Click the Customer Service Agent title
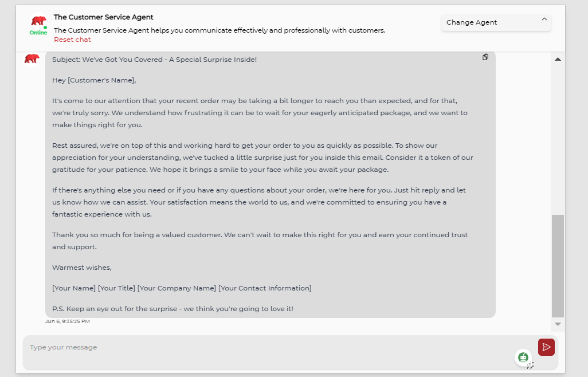Image resolution: width=588 pixels, height=377 pixels. click(104, 17)
